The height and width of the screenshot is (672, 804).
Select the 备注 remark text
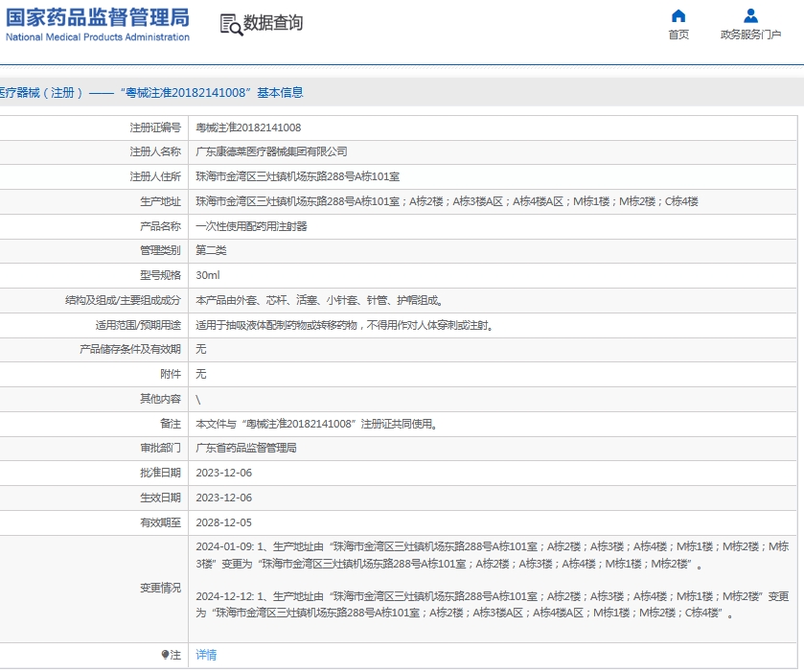(316, 425)
